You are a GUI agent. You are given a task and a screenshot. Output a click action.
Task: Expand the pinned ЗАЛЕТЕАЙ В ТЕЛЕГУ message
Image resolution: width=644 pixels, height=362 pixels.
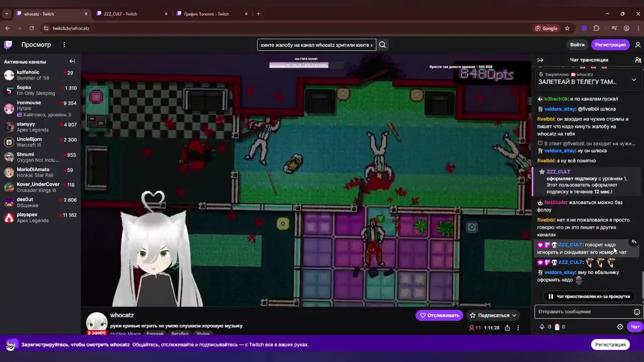point(633,79)
